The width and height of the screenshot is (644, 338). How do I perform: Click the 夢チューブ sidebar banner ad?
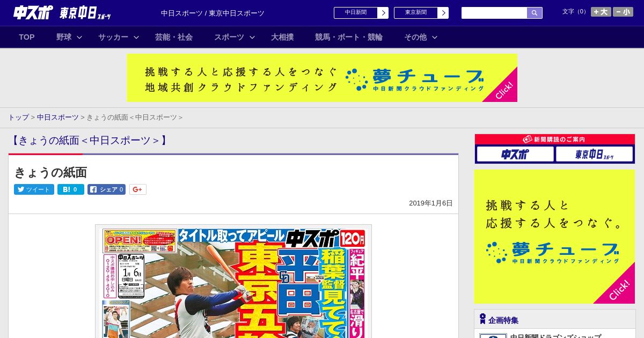pyautogui.click(x=554, y=237)
